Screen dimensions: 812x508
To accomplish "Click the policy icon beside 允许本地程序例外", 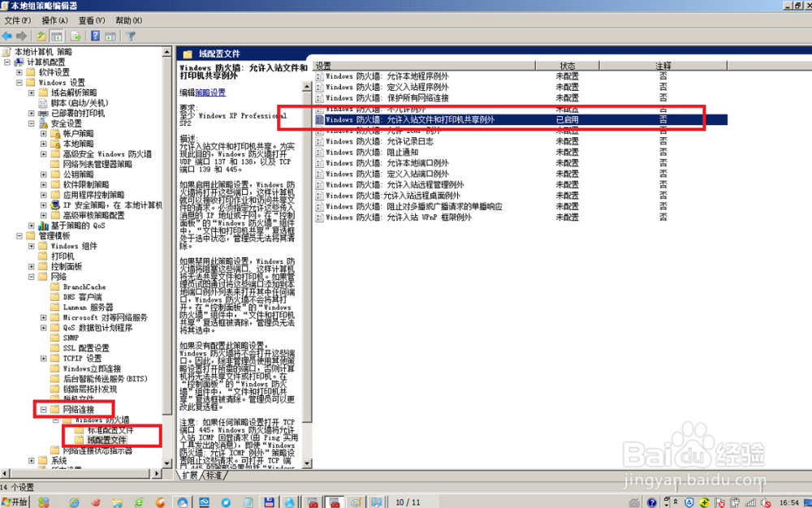I will 319,76.
